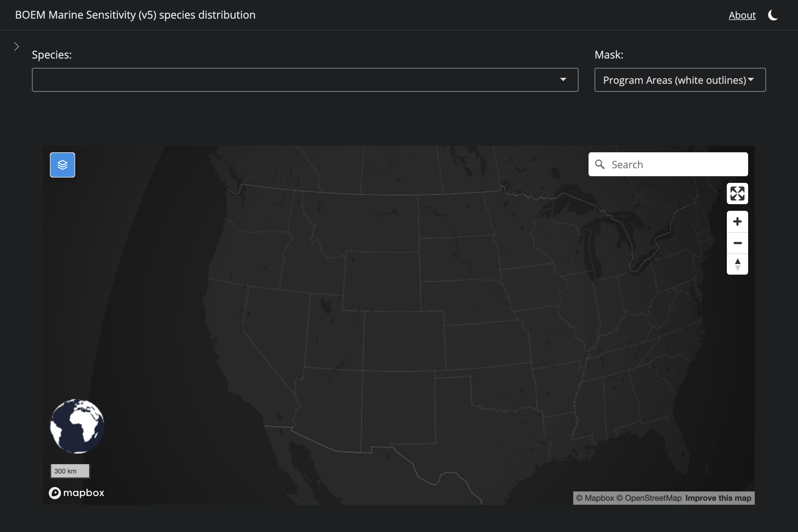This screenshot has width=798, height=532.
Task: Open the About page
Action: click(742, 15)
